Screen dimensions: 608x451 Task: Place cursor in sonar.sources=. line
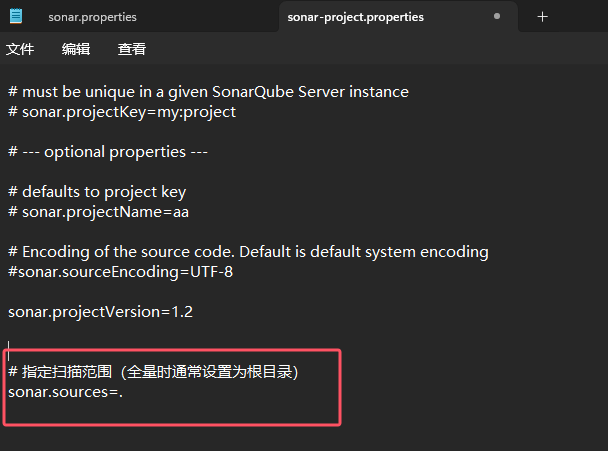66,392
